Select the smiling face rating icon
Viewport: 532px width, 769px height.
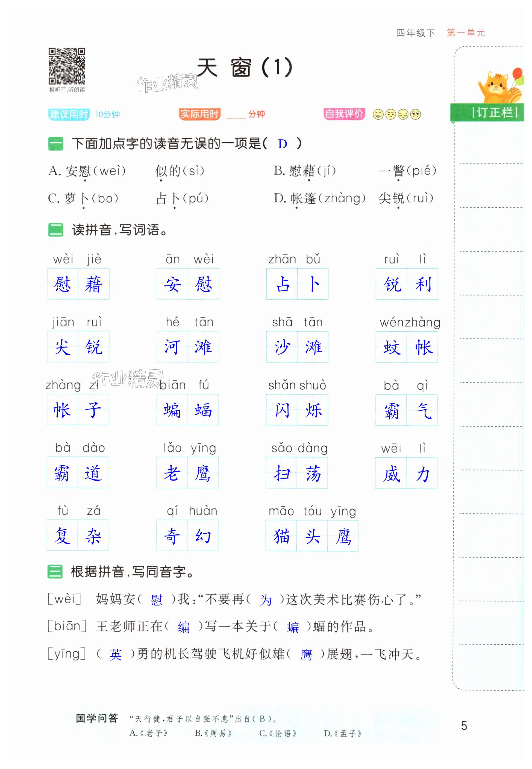tap(390, 114)
